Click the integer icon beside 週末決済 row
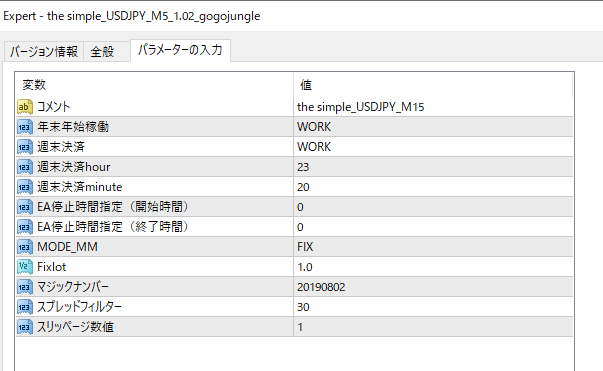 tap(25, 147)
